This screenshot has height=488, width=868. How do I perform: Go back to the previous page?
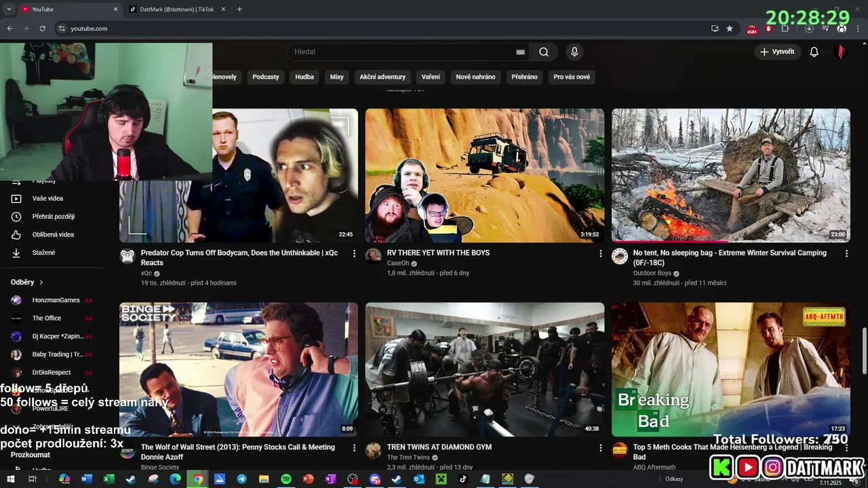(9, 28)
